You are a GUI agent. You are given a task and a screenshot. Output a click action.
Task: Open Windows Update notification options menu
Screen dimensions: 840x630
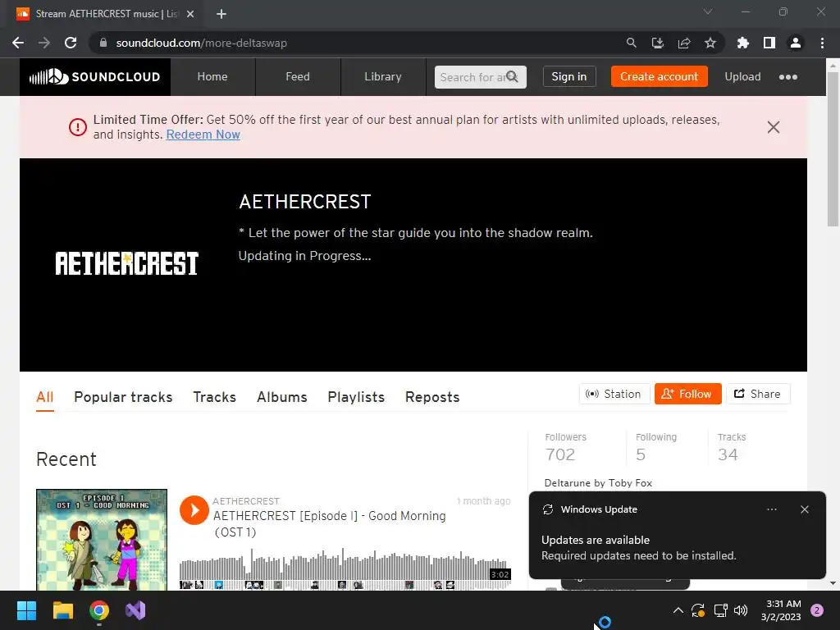point(771,509)
